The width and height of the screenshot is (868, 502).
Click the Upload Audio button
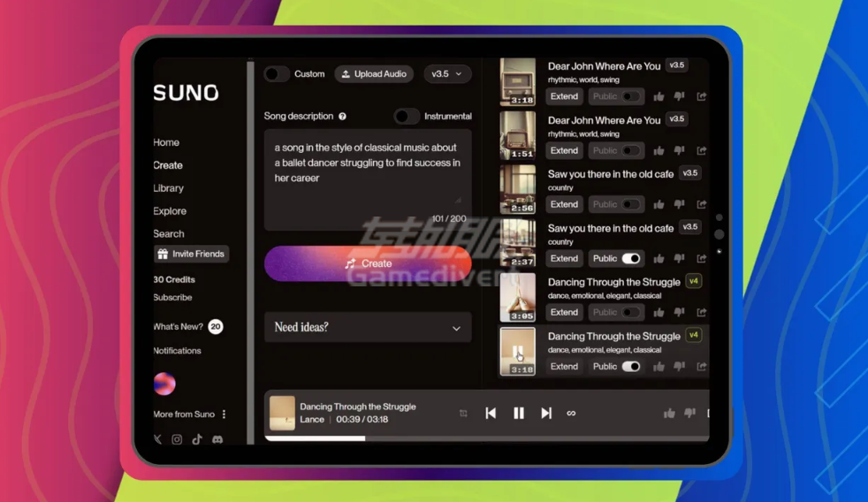(x=374, y=74)
